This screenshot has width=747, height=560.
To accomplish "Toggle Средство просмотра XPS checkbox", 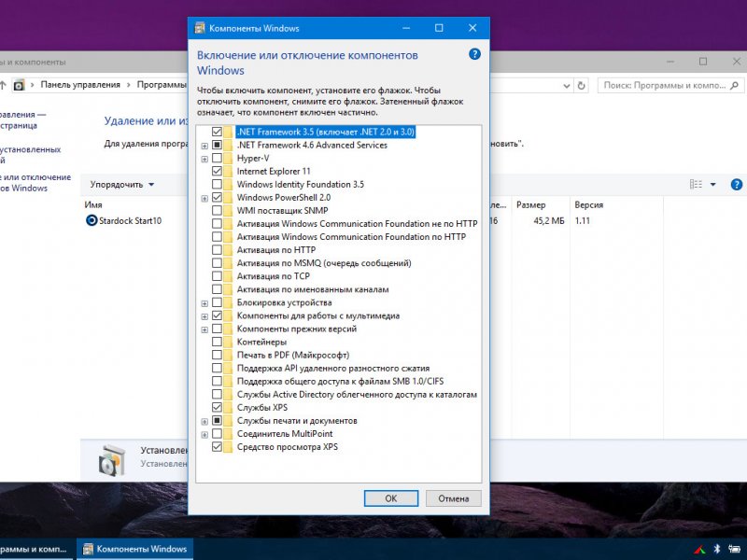I will coord(217,447).
